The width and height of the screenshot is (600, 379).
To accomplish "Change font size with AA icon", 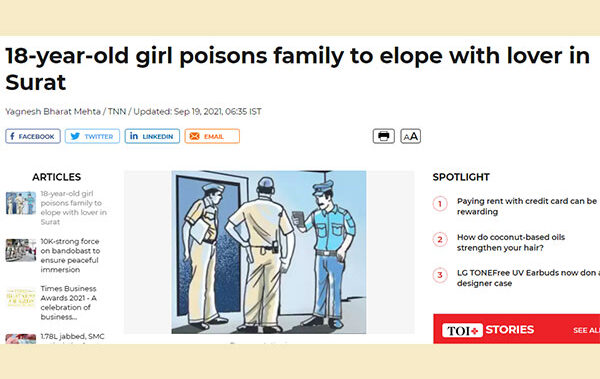I will [x=411, y=136].
